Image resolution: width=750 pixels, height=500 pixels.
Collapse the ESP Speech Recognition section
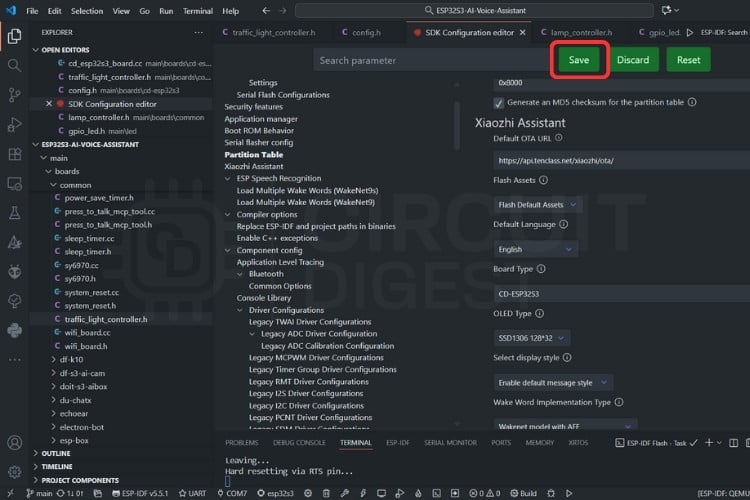pos(228,178)
